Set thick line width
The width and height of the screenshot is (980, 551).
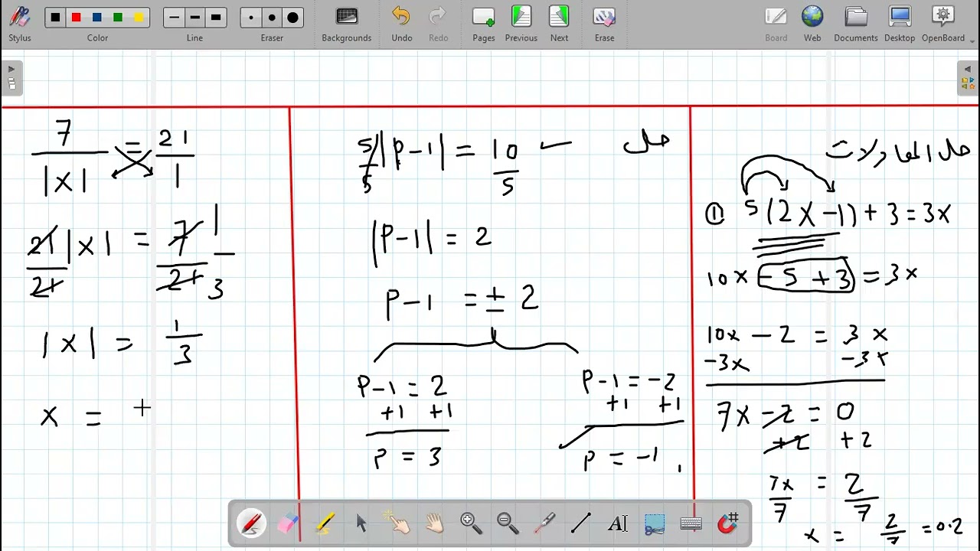(216, 18)
